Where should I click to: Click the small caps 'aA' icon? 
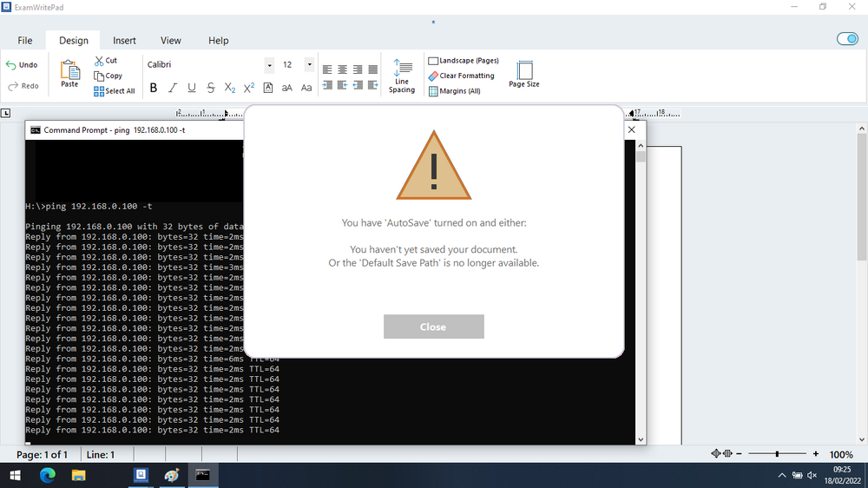286,88
